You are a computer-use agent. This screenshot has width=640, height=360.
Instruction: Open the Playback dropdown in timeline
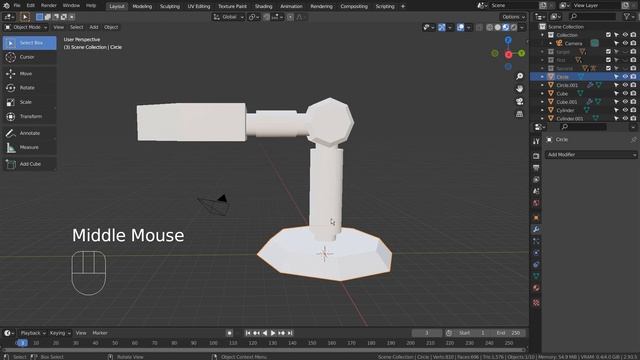point(33,333)
